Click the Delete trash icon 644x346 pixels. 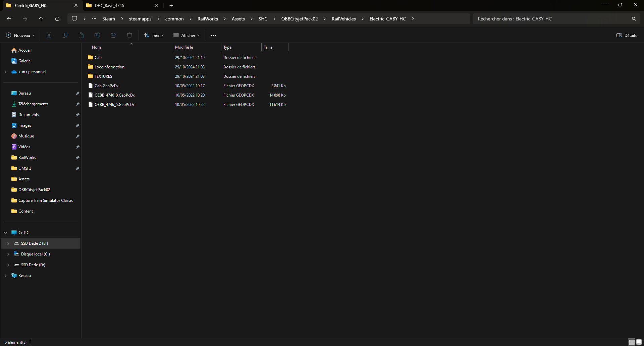(129, 35)
